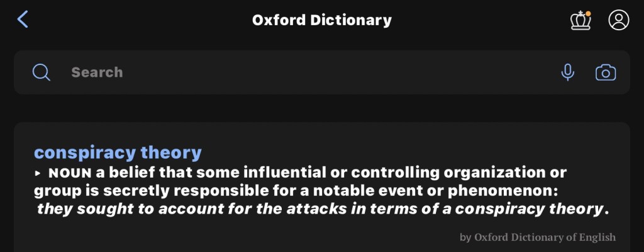Image resolution: width=644 pixels, height=252 pixels.
Task: Start voice search with the microphone
Action: click(567, 72)
